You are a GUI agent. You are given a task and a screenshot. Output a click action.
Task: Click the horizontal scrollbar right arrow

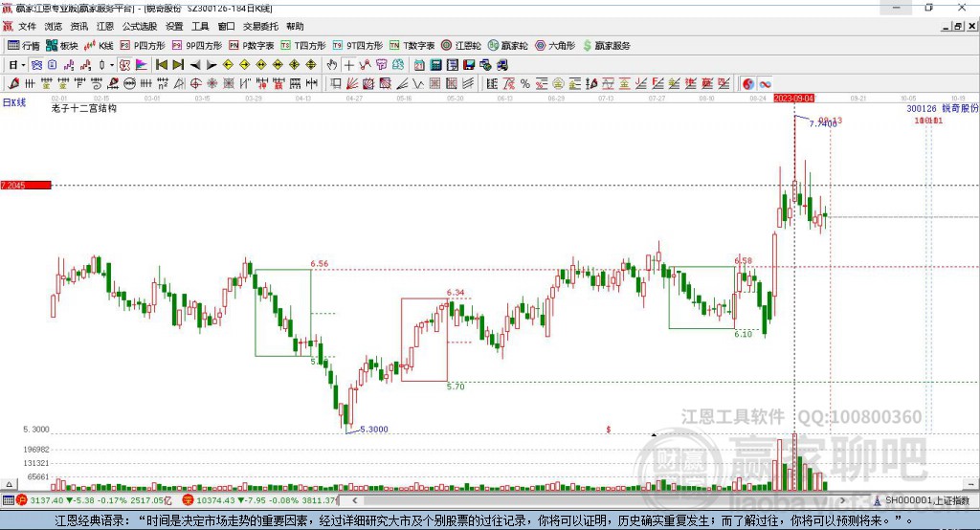pyautogui.click(x=842, y=500)
